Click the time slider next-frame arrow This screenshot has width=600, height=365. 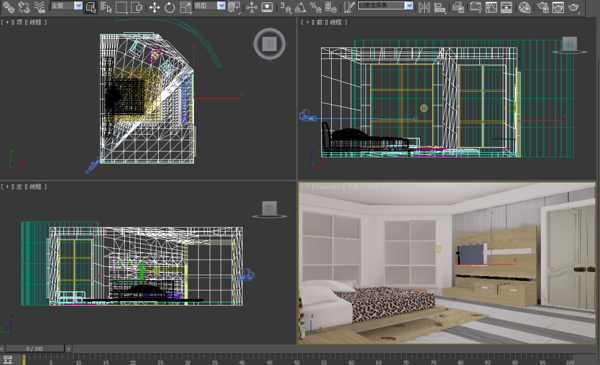tap(68, 349)
